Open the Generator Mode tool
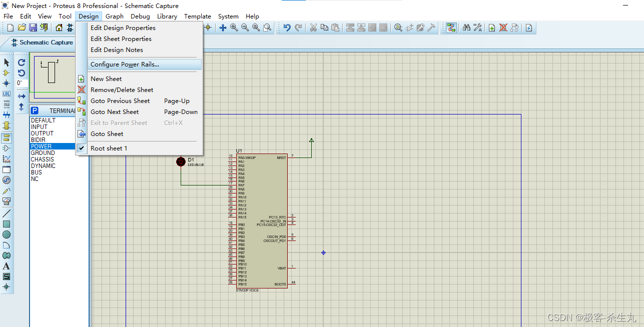This screenshot has width=644, height=327. [7, 179]
